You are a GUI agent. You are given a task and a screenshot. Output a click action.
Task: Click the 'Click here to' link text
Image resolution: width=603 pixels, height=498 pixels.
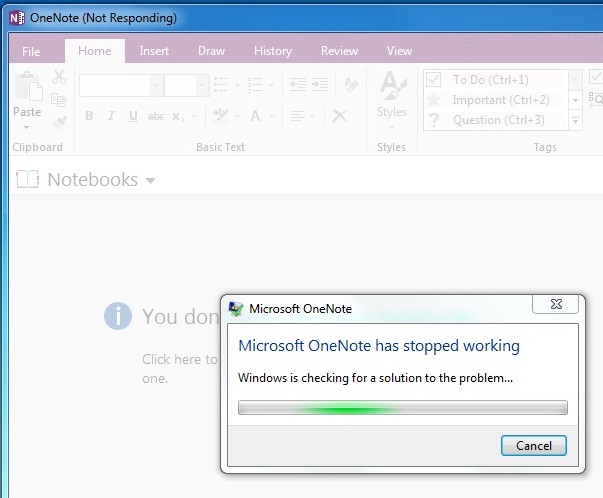180,359
